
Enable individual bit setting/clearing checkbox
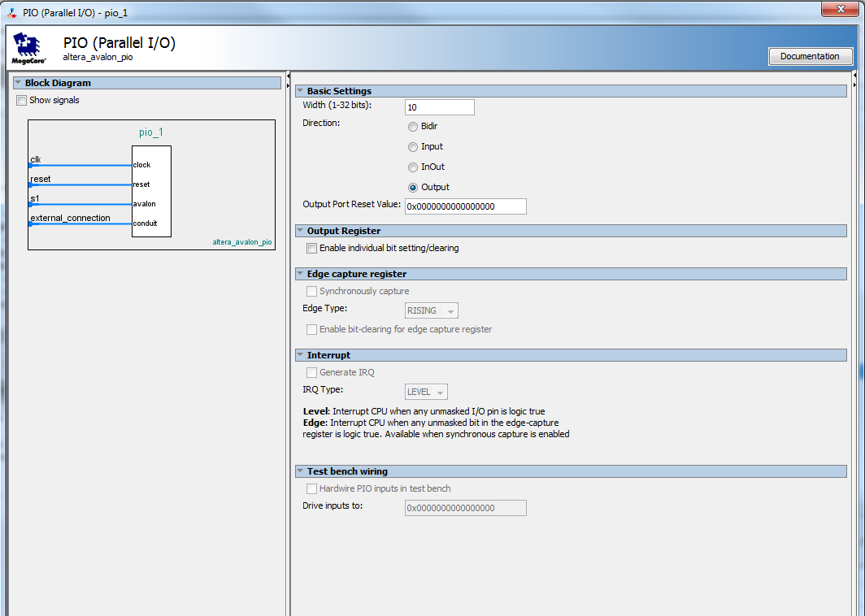pyautogui.click(x=311, y=248)
